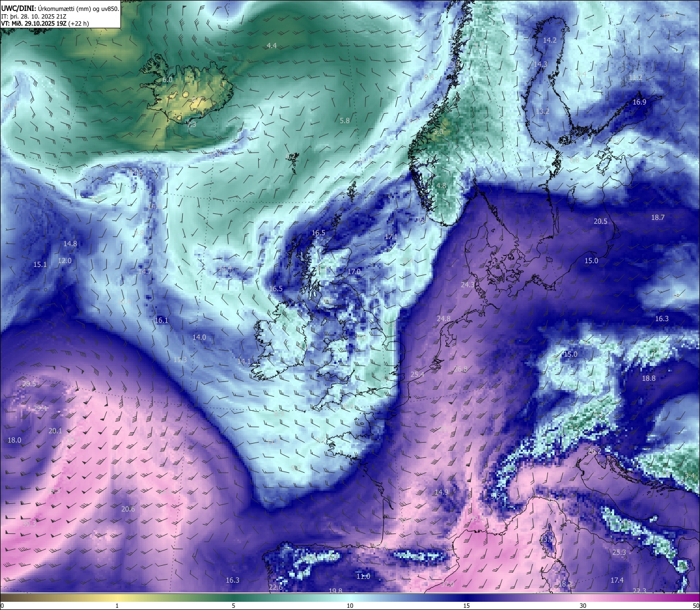Click the 14.2 value over northern Finland
Screen dimensions: 700x610
coord(550,40)
